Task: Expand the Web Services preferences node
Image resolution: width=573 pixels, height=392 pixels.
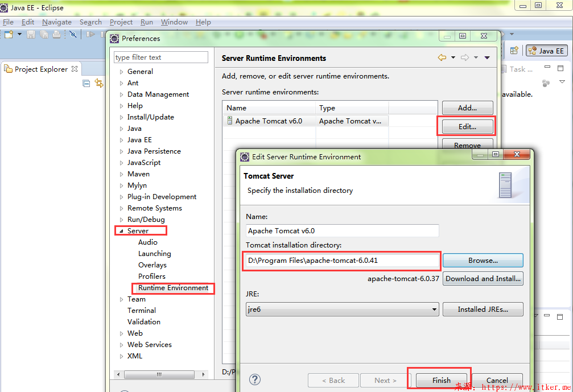Action: [121, 345]
